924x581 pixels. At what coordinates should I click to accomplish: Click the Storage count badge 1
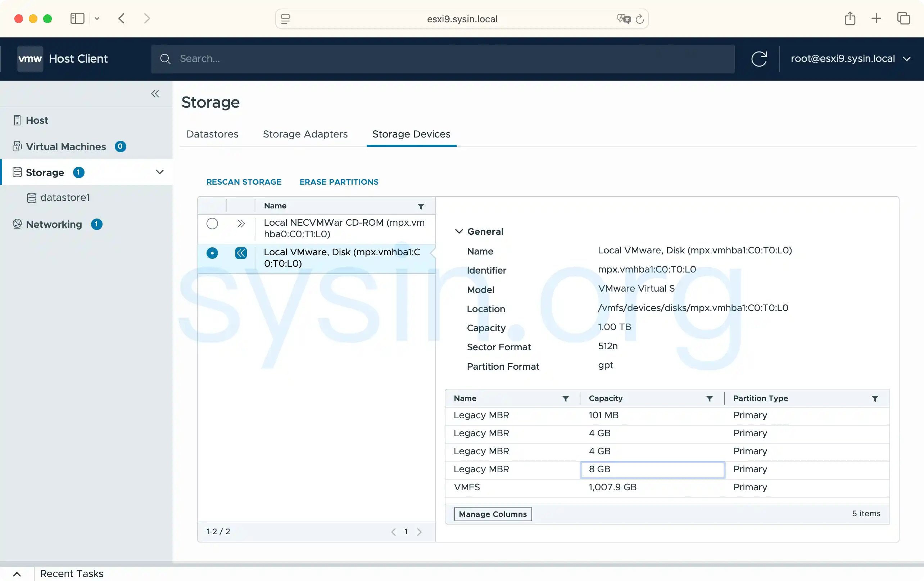click(x=79, y=172)
